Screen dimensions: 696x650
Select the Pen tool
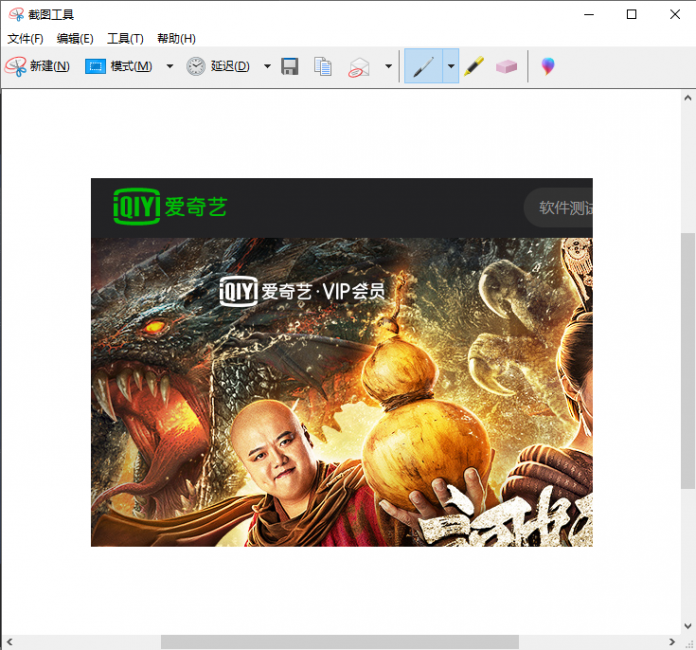[x=423, y=66]
